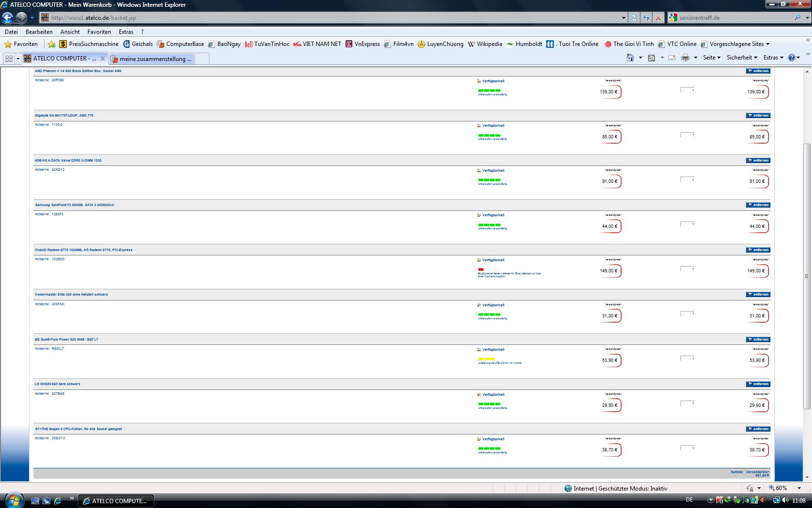Switch to the meine zusammenstellung tab
The width and height of the screenshot is (812, 508).
click(x=152, y=59)
